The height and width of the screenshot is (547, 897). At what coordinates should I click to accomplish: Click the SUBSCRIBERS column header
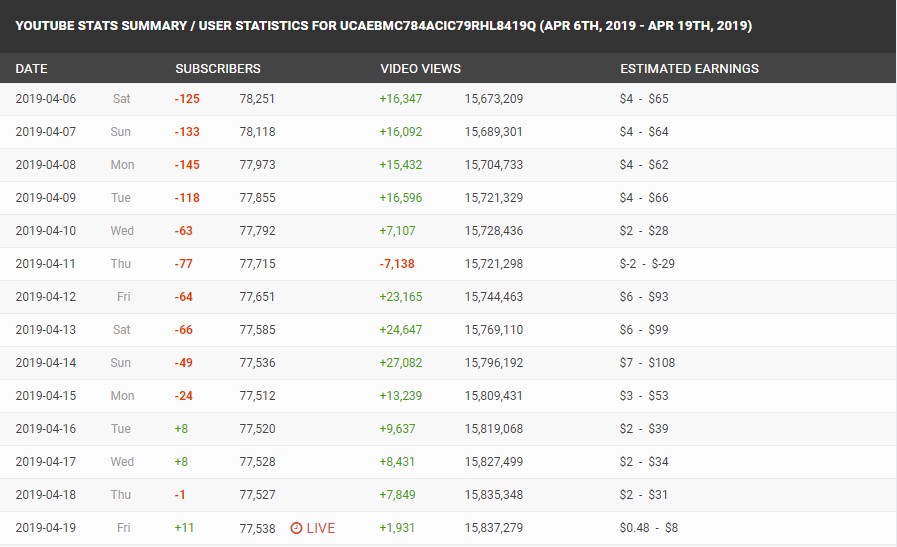pyautogui.click(x=218, y=69)
